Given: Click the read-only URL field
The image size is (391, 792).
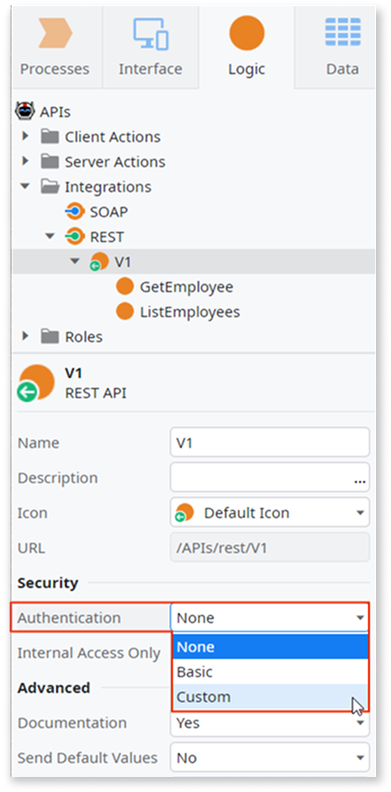Looking at the screenshot, I should click(270, 547).
